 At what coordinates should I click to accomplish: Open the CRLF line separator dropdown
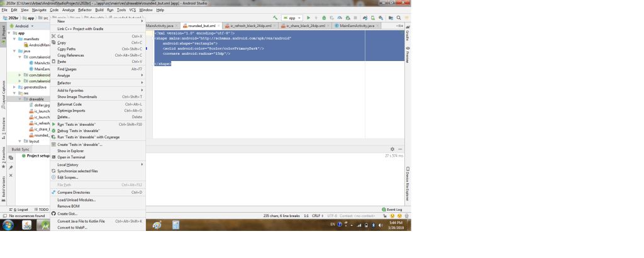pyautogui.click(x=317, y=216)
